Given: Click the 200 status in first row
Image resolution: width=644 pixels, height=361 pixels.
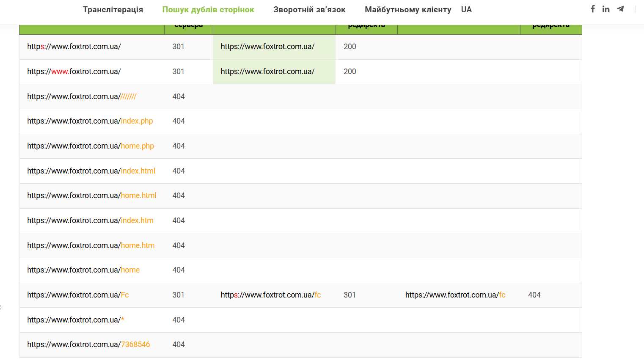Looking at the screenshot, I should [350, 47].
